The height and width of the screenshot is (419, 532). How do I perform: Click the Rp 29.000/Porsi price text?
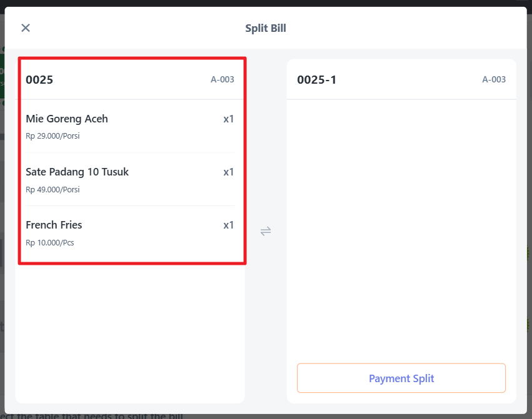click(53, 136)
